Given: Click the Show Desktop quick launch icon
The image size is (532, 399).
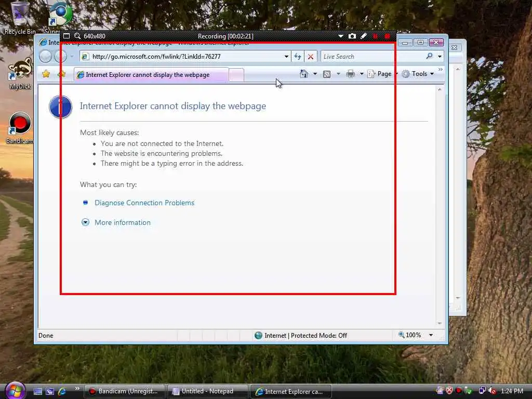Looking at the screenshot, I should pos(37,391).
